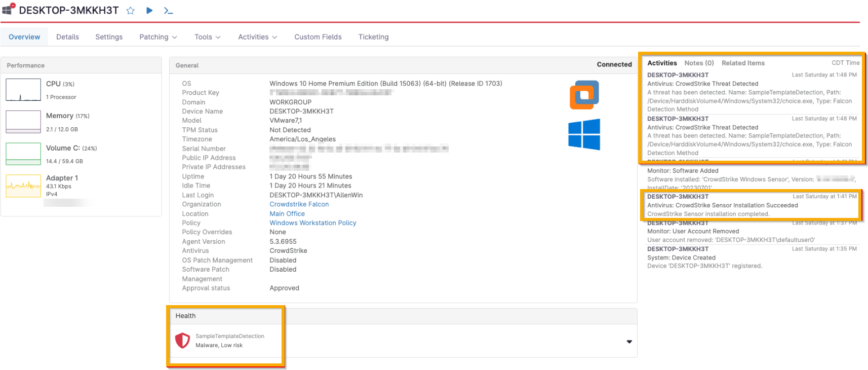Screen dimensions: 868x370
Task: Expand the Tools dropdown menu
Action: pos(207,37)
